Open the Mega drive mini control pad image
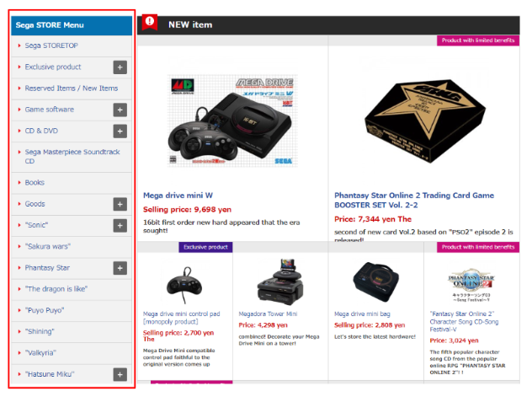This screenshot has width=532, height=402. point(184,285)
